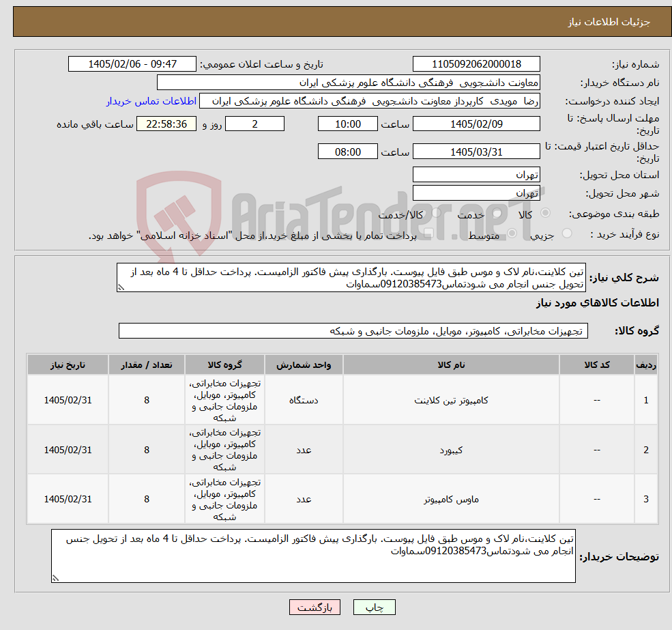The image size is (672, 630).
Task: Click the buyer organization name field
Action: click(x=349, y=83)
